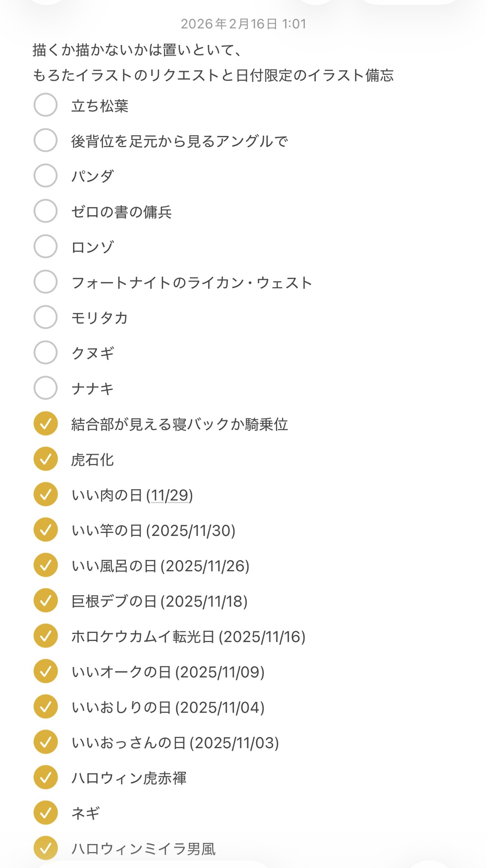Click the 2026年2月16日 1:01 timestamp
487x868 pixels.
243,24
